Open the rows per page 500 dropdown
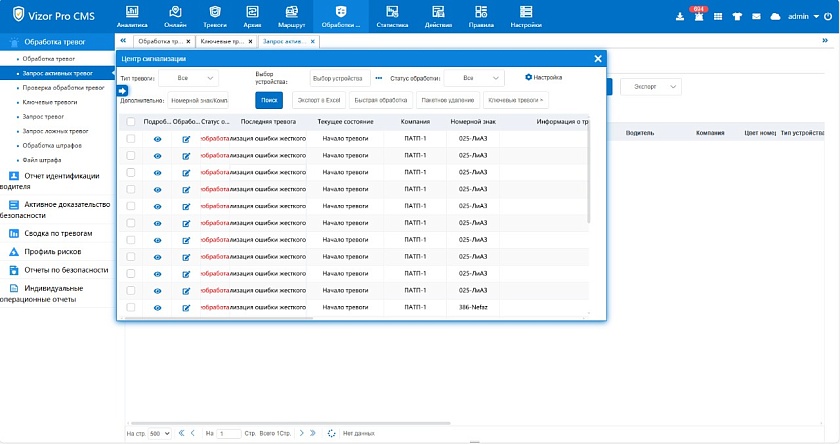This screenshot has height=444, width=840. [x=160, y=433]
